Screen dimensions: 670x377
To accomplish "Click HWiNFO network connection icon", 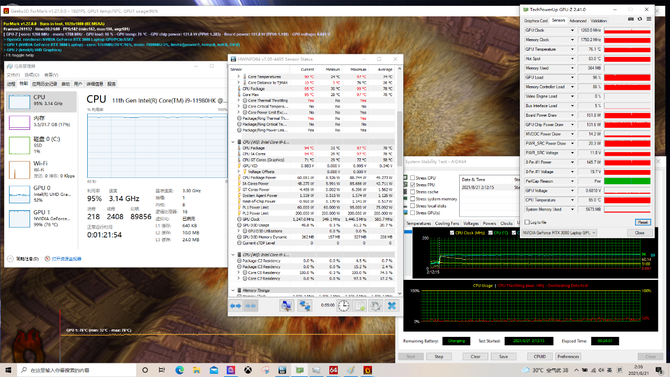I will pos(305,306).
